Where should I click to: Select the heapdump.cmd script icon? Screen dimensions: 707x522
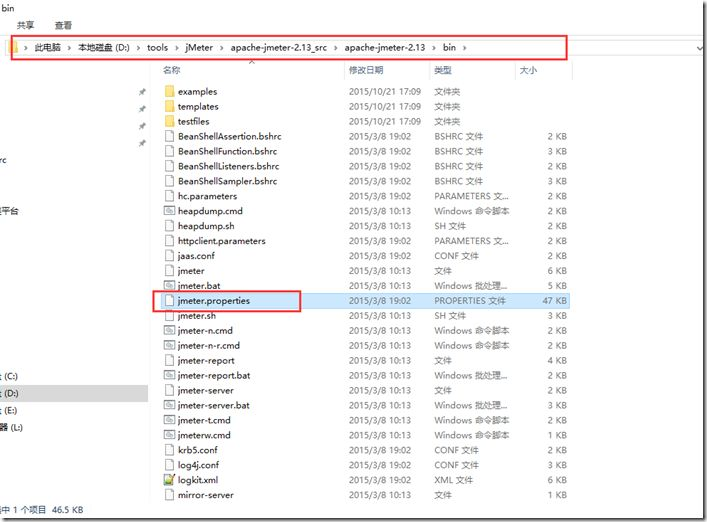(x=169, y=211)
